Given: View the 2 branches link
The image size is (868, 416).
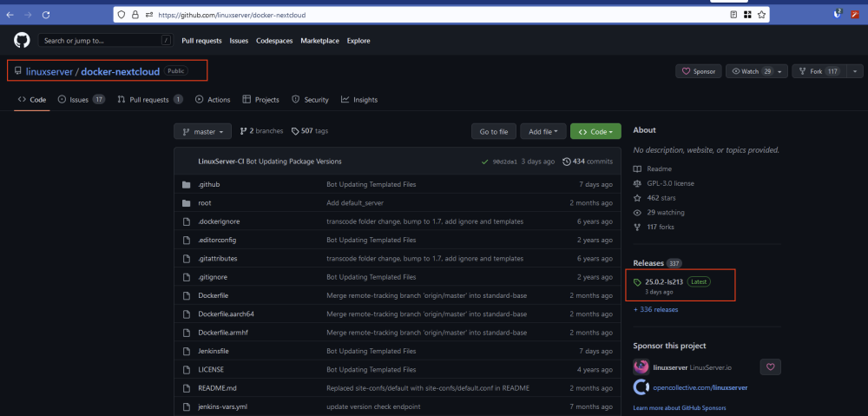Looking at the screenshot, I should pos(261,131).
